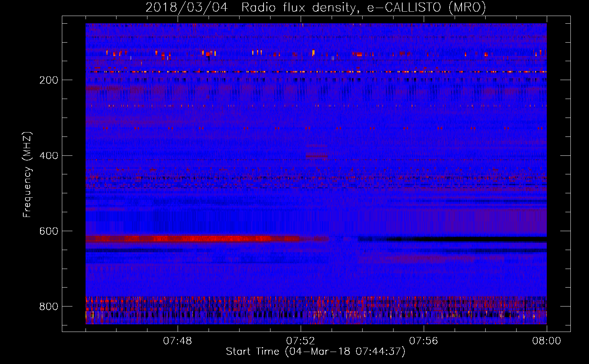Select the 800 frequency tick label
This screenshot has width=589, height=364.
(49, 307)
